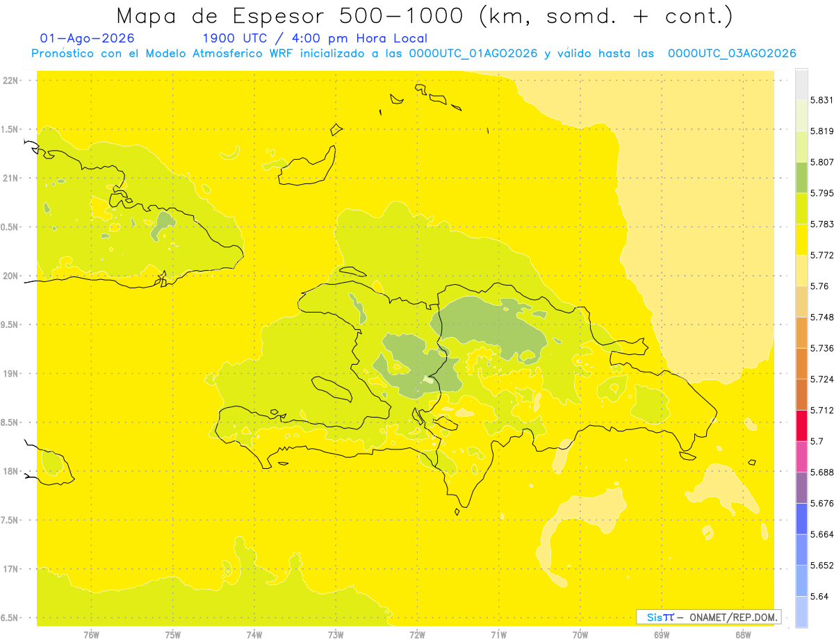834x644 pixels.
Task: Click the purple swatch between 5.676 and 5.688
Action: [x=801, y=488]
